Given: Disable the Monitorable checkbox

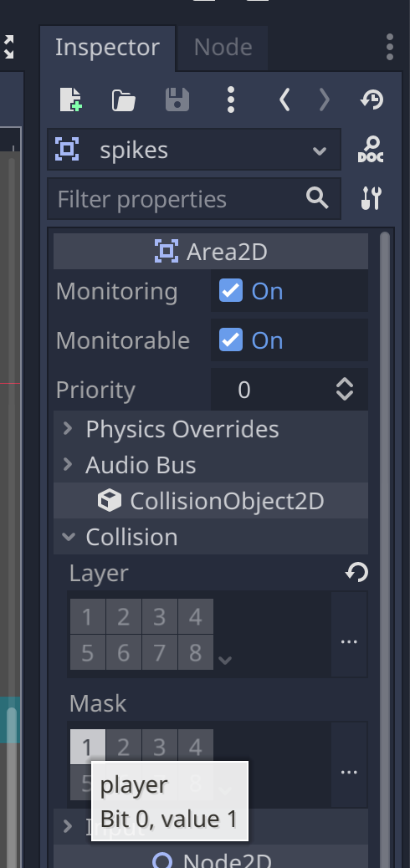Looking at the screenshot, I should (x=230, y=340).
